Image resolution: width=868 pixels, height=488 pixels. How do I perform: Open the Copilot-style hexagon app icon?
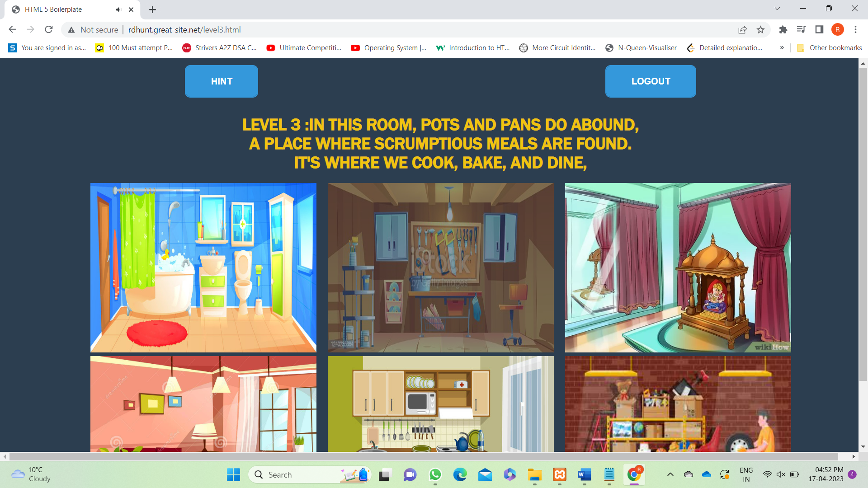[x=509, y=475]
